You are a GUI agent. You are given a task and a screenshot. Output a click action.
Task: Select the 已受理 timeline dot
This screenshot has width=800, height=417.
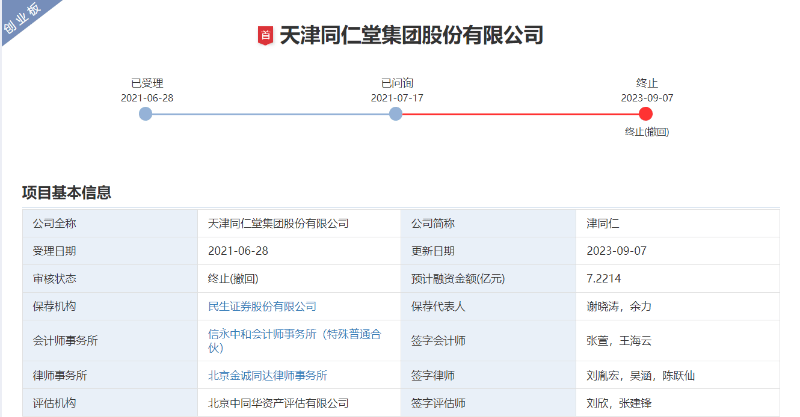pos(146,114)
